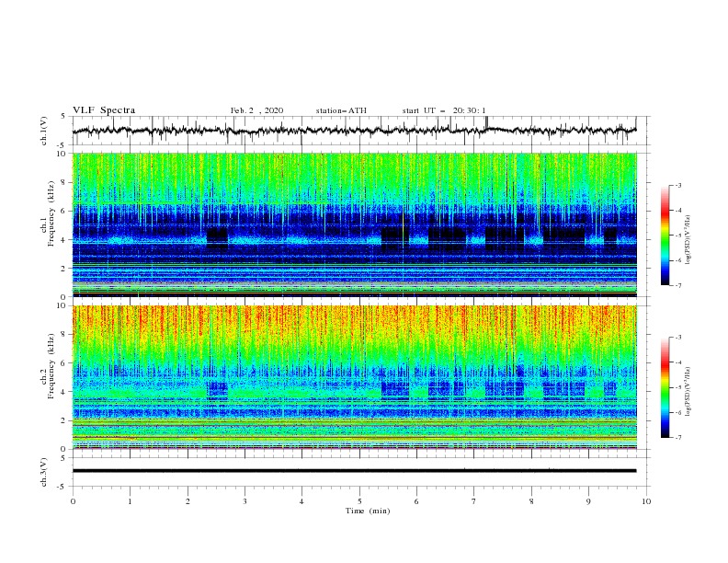This screenshot has height=563, width=728.
Task: Click the ch.1 voltage waveform trace
Action: (354, 131)
